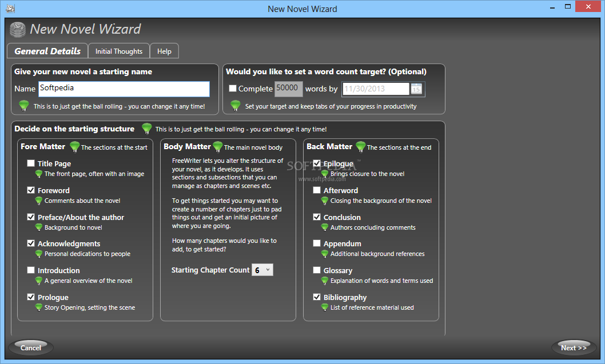Image resolution: width=605 pixels, height=364 pixels.
Task: Close the New Novel Wizard window
Action: pyautogui.click(x=588, y=6)
